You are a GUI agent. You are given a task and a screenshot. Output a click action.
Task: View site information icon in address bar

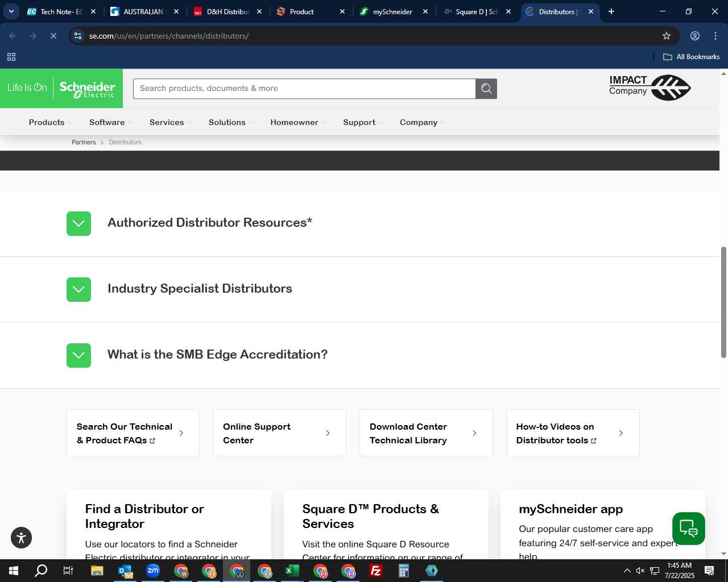(78, 36)
